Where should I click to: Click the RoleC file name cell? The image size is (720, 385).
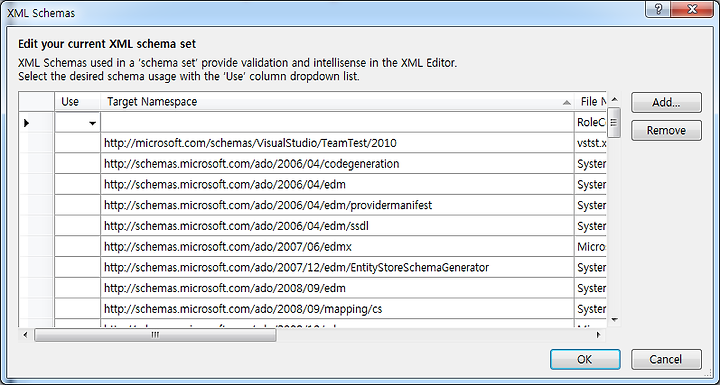coord(591,123)
